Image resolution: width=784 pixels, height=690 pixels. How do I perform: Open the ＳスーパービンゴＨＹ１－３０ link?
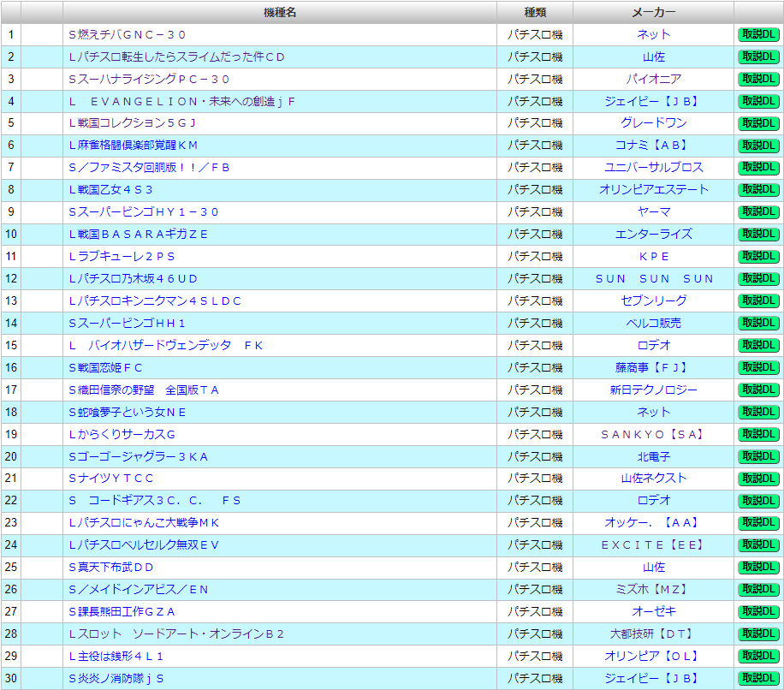click(x=144, y=212)
